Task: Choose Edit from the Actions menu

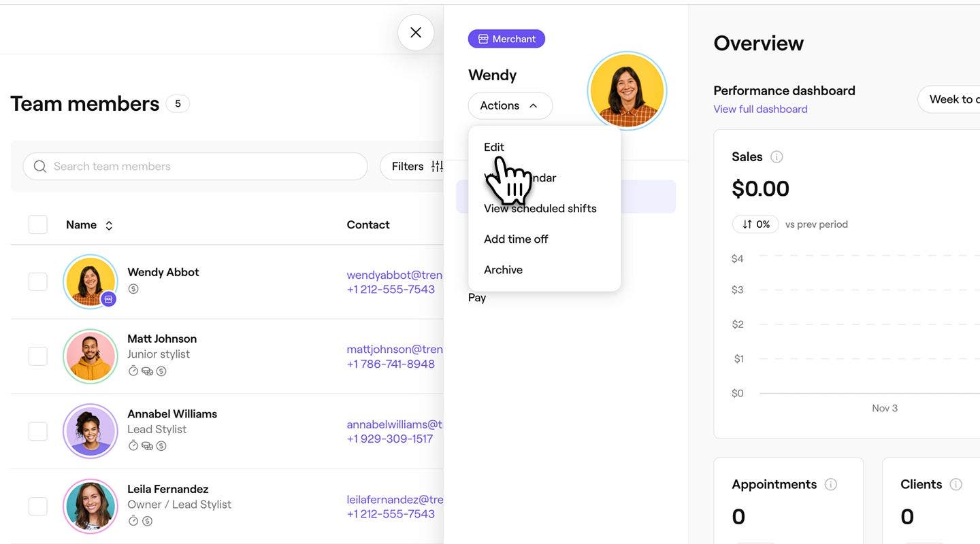Action: click(x=494, y=147)
